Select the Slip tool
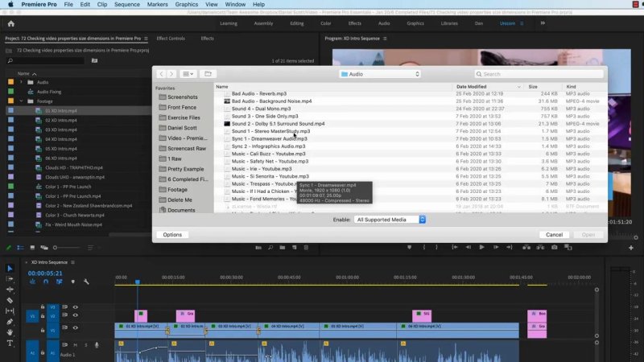The width and height of the screenshot is (644, 362). (x=10, y=311)
